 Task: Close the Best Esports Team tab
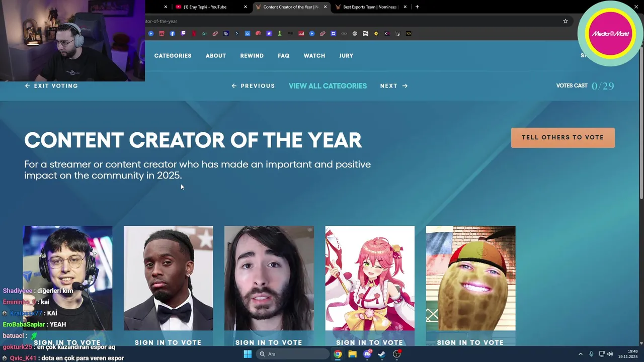[405, 7]
